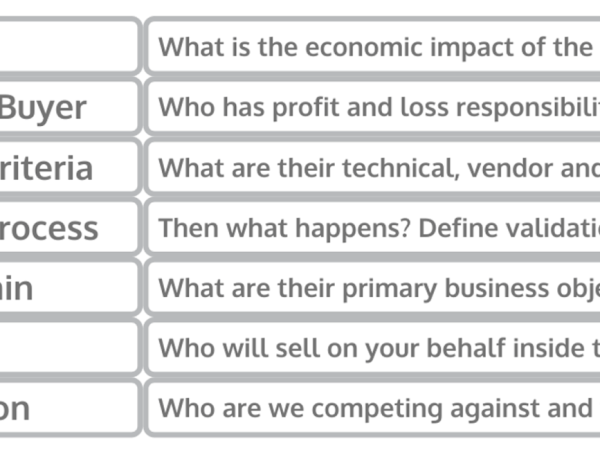
Task: Click the empty label box beside 'economic impact'
Action: [70, 46]
